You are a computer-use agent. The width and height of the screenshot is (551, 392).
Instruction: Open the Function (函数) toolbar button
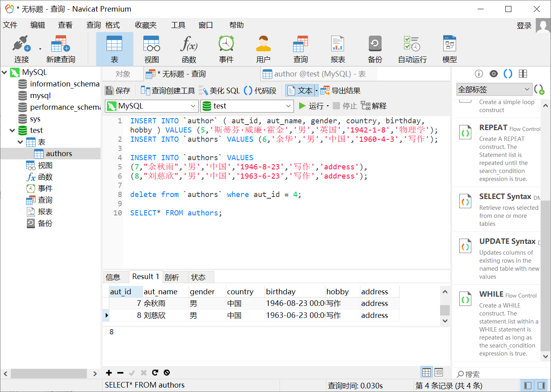[189, 49]
